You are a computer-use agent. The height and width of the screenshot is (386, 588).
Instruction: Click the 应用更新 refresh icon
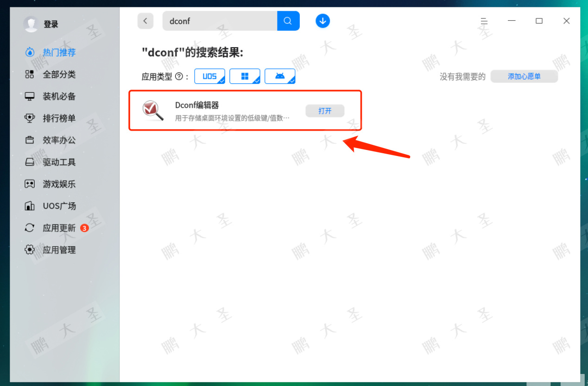(30, 228)
